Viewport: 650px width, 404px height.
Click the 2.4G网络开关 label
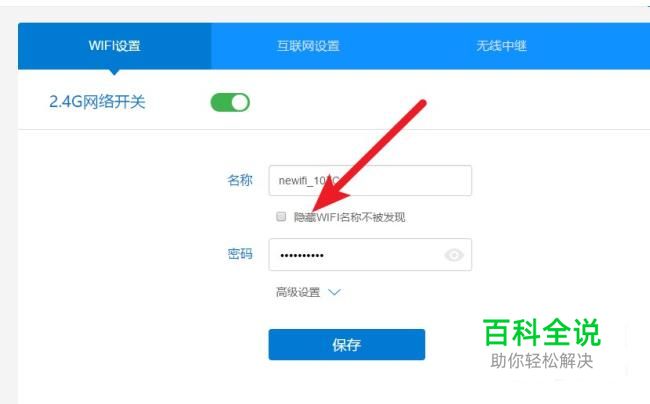97,102
